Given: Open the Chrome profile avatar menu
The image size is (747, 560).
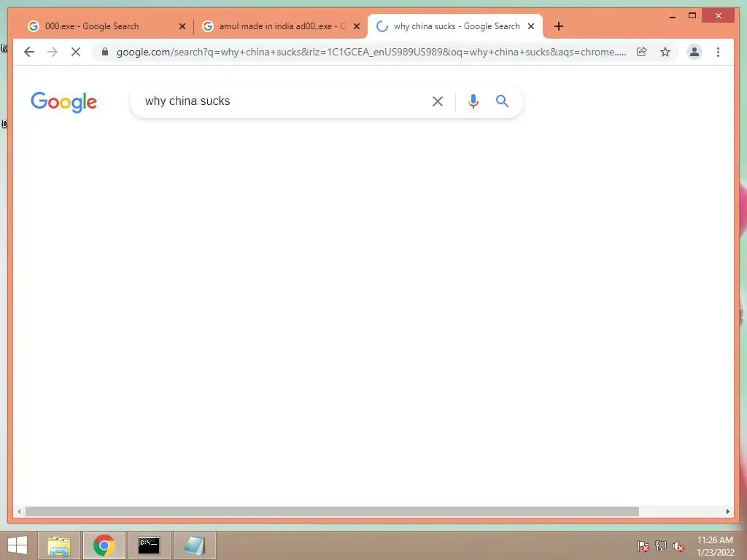Looking at the screenshot, I should 694,52.
